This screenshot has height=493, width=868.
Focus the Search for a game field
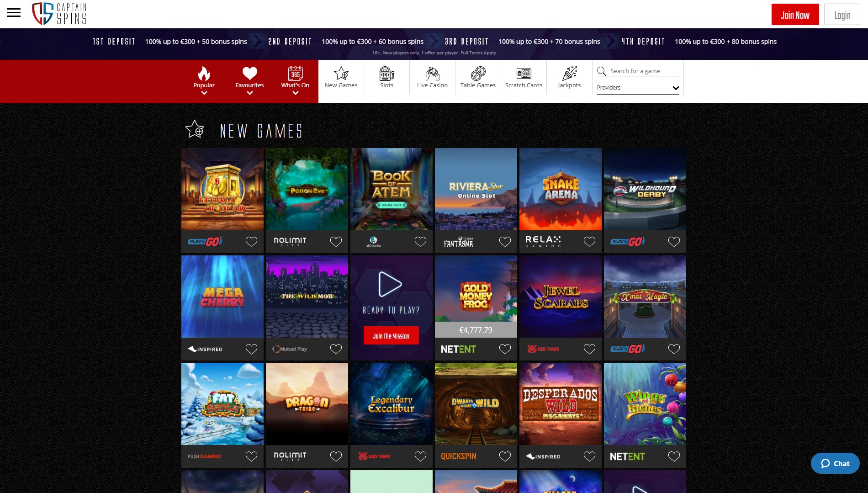point(644,71)
